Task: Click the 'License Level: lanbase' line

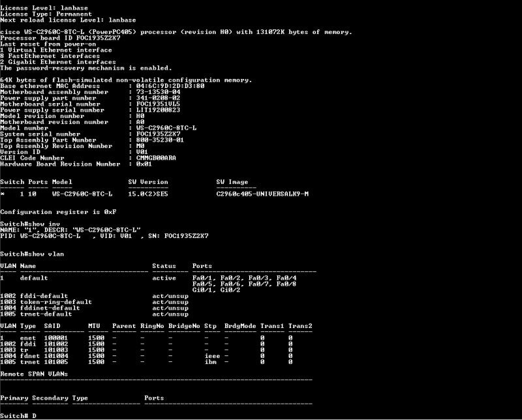Action: [x=44, y=8]
